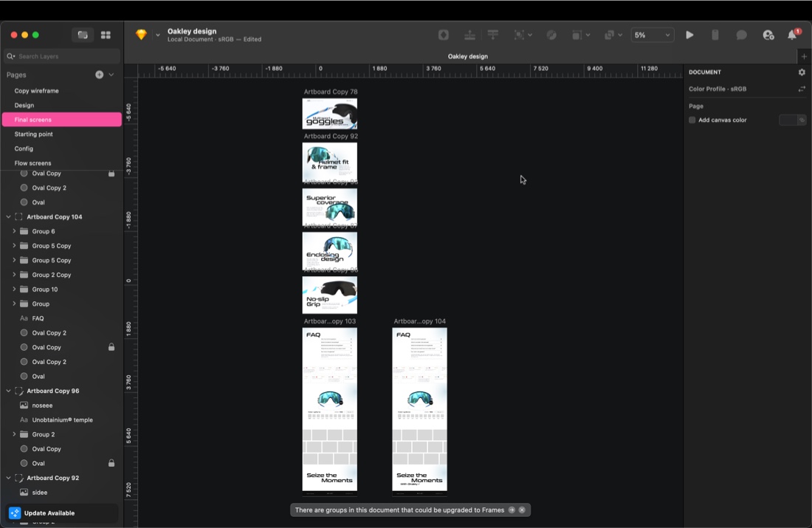Open the 5% zoom level dropdown

652,35
